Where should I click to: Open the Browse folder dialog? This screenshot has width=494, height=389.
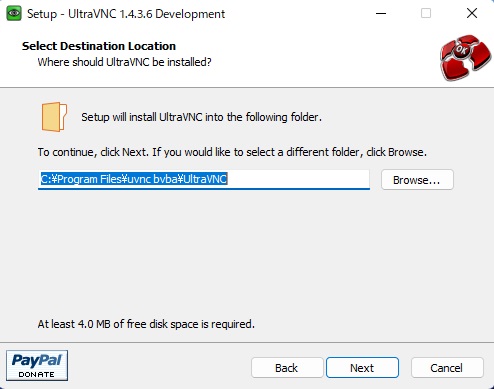[417, 180]
